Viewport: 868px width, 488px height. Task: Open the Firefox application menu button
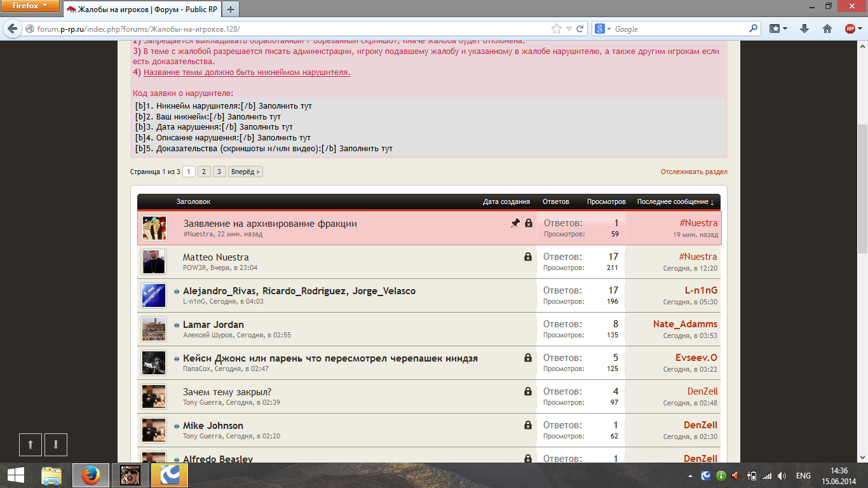(30, 6)
